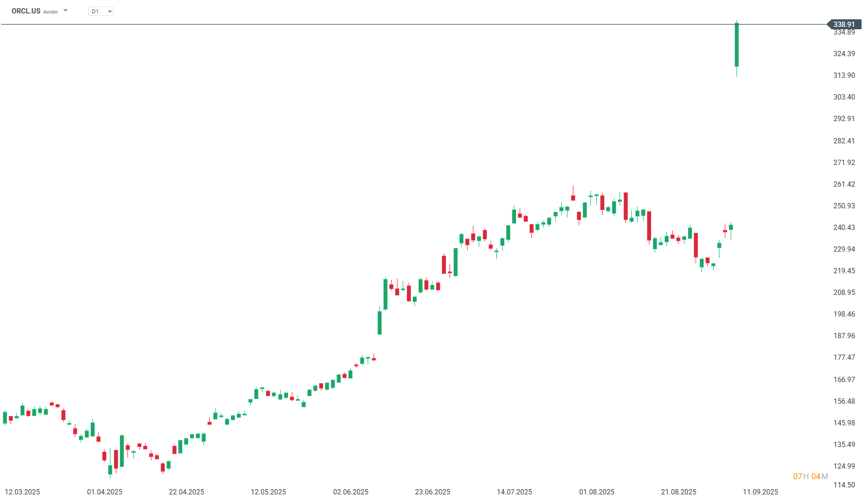
Task: Click the 156.48 price scale label
Action: click(844, 401)
